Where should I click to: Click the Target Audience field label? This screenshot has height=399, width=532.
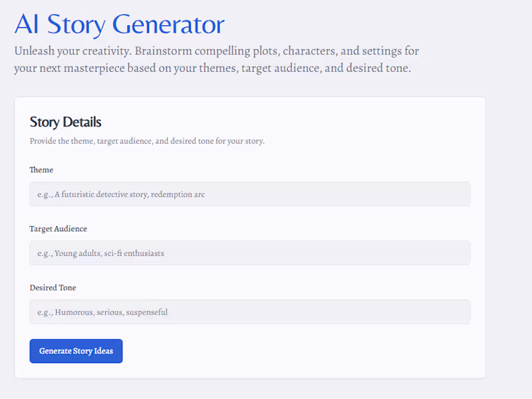coord(59,229)
